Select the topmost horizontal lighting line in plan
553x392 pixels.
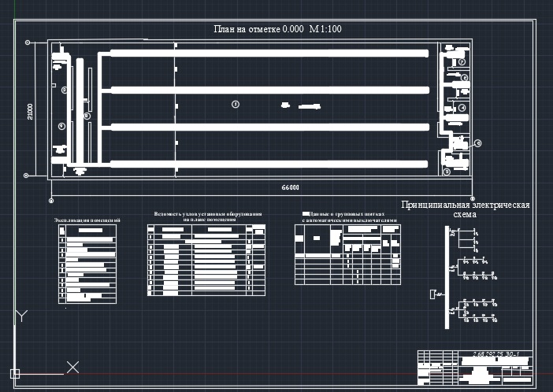click(268, 53)
